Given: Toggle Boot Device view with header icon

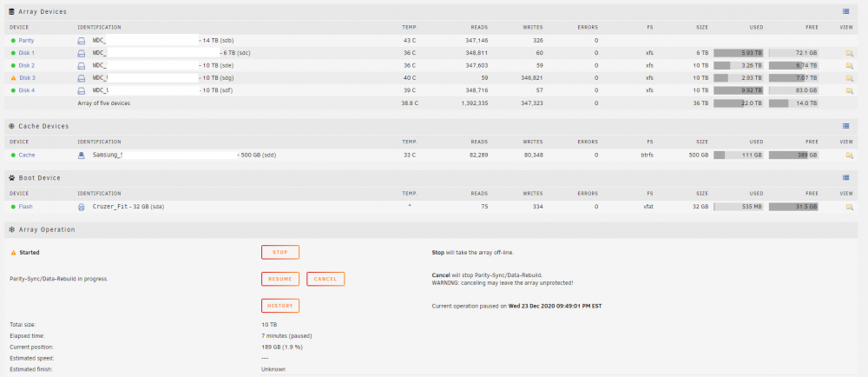Looking at the screenshot, I should pos(845,178).
